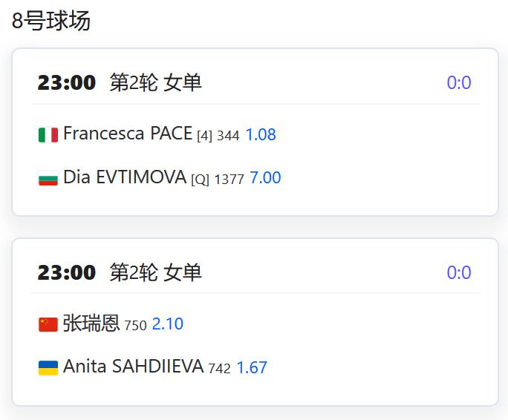Screen dimensions: 508x420
Task: Click the 23:00 time on the PACE match
Action: click(x=67, y=83)
